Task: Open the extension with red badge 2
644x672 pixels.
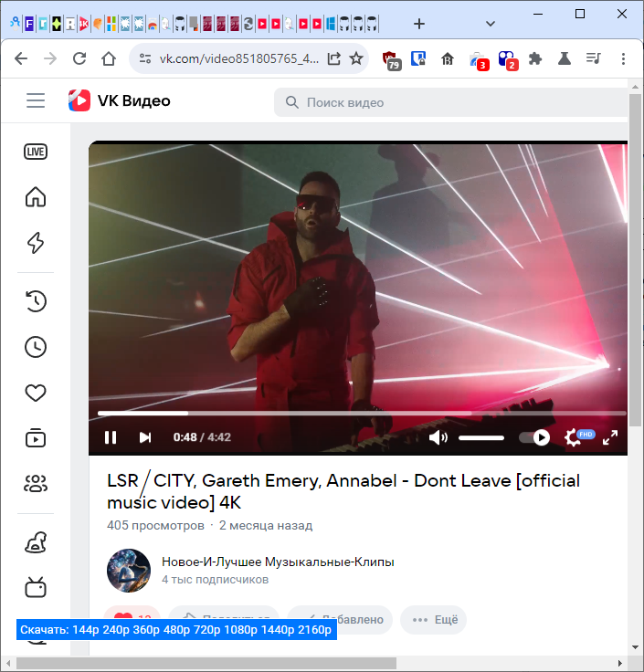Action: 508,60
